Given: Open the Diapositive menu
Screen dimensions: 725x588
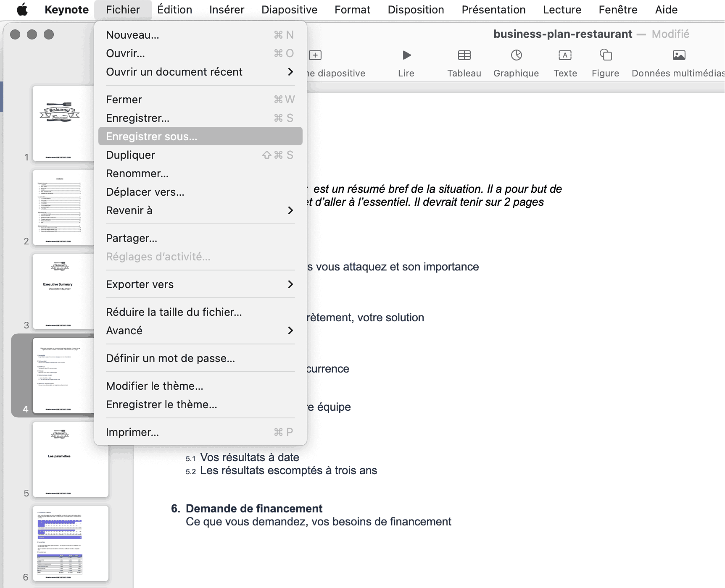Looking at the screenshot, I should 289,10.
